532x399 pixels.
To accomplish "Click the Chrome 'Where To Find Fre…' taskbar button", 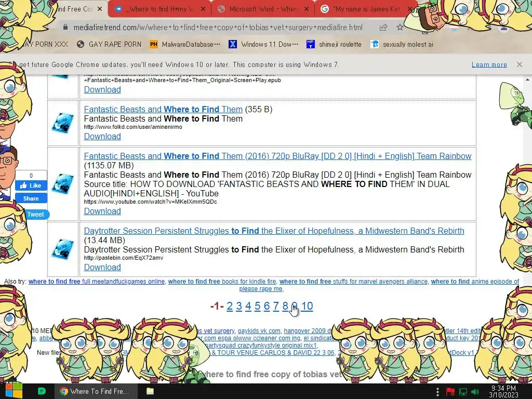I will (96, 391).
